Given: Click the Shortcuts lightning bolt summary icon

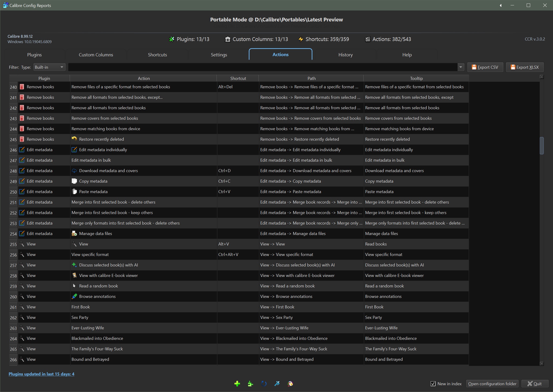Looking at the screenshot, I should pos(301,39).
